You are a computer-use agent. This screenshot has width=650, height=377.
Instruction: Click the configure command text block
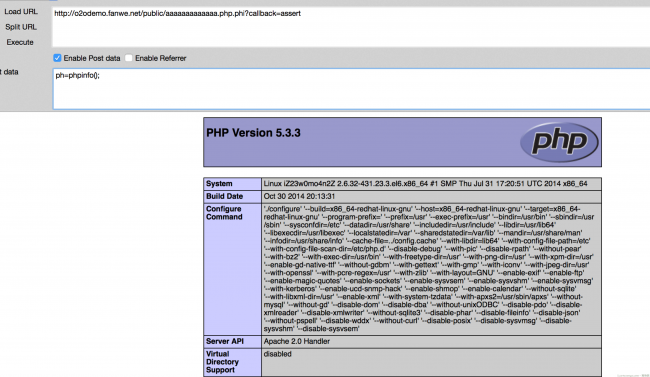click(x=429, y=269)
